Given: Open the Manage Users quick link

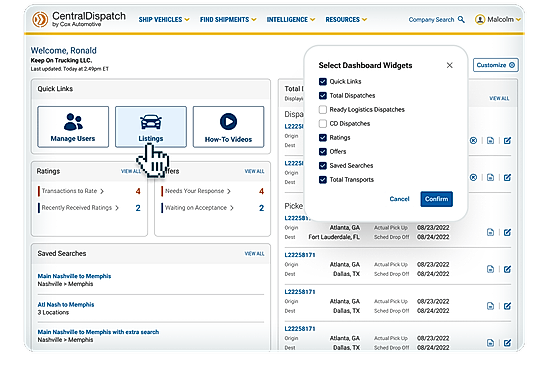Looking at the screenshot, I should [x=73, y=127].
